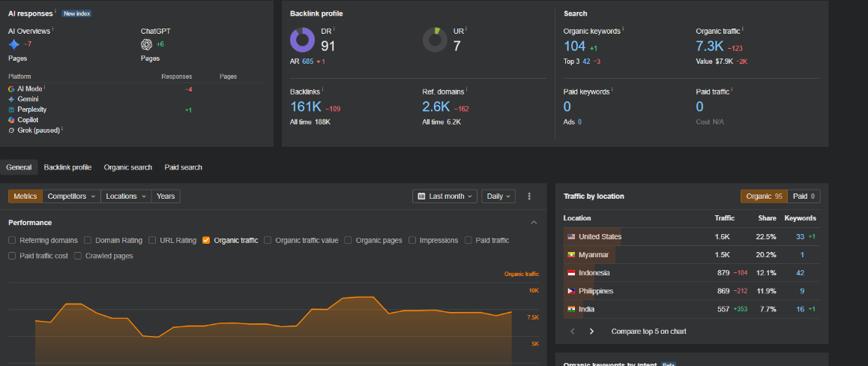Open the 2.6K referring domains value
868x366 pixels.
point(436,106)
